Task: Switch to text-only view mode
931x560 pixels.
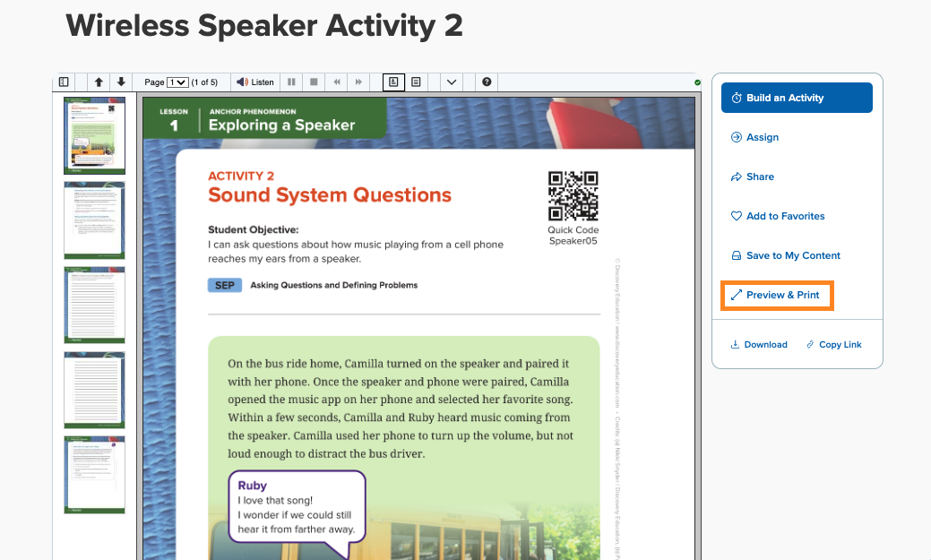Action: [x=417, y=82]
